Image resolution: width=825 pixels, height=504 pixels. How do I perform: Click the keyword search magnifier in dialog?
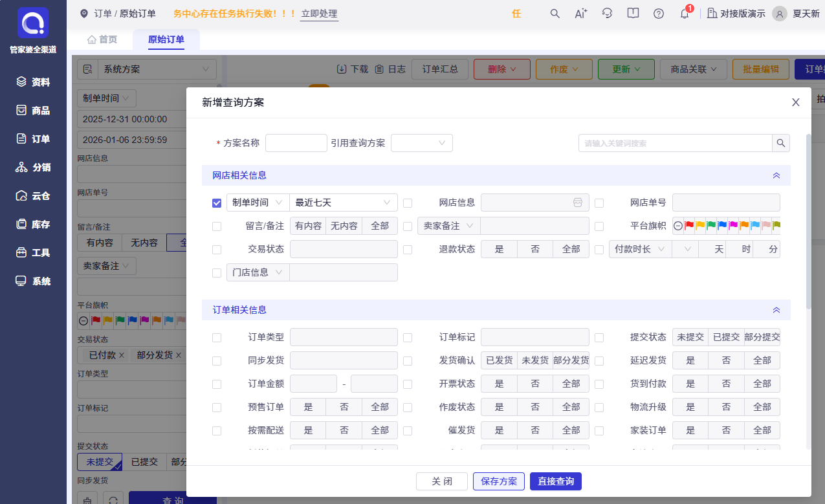point(781,143)
